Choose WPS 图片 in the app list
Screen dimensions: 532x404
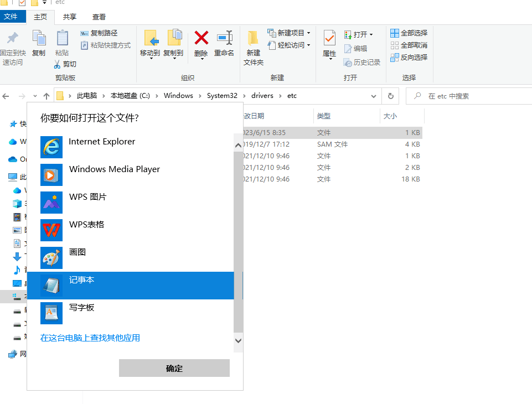click(x=130, y=203)
